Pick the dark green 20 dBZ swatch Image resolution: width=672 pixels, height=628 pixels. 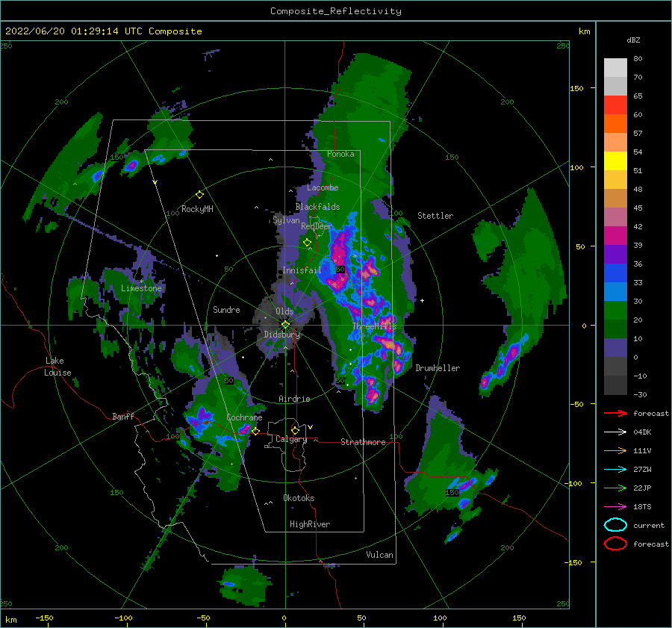[x=615, y=329]
